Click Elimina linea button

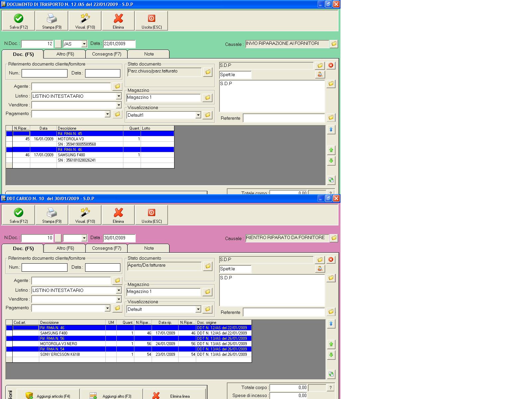[175, 394]
